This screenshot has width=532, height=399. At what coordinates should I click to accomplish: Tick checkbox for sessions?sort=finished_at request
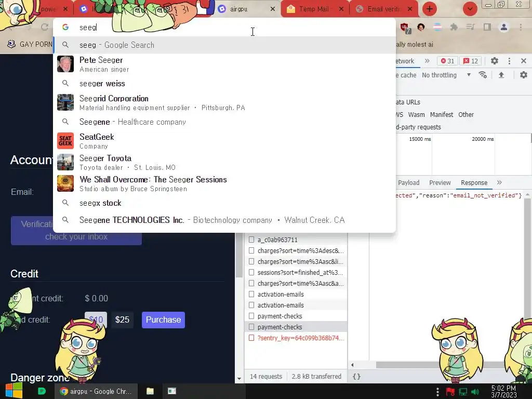tap(251, 272)
